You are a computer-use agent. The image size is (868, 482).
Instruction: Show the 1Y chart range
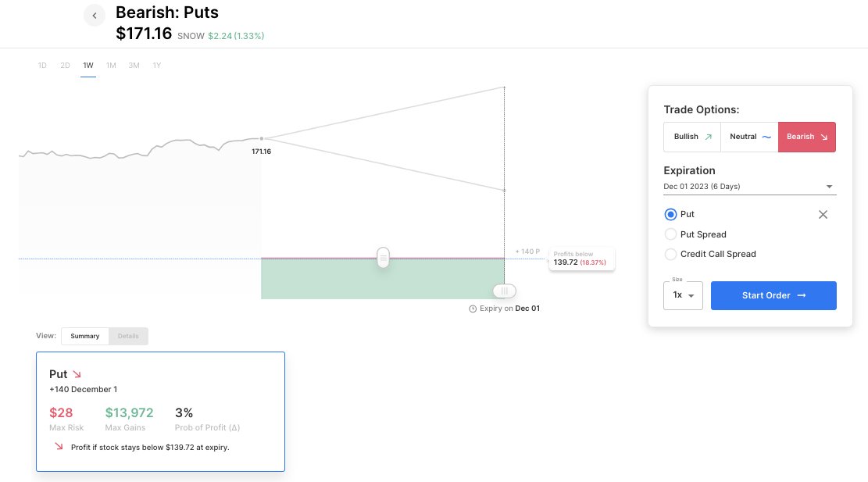click(x=157, y=66)
